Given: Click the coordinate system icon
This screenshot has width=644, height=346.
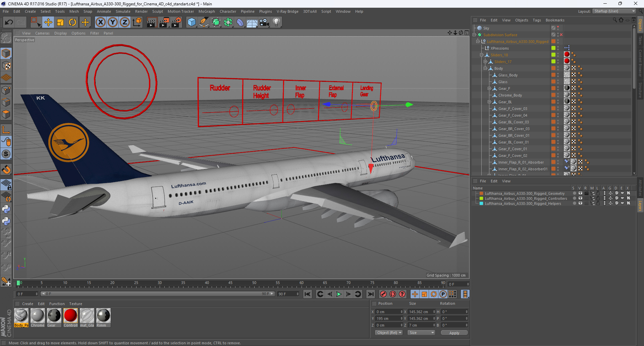Looking at the screenshot, I should 137,22.
